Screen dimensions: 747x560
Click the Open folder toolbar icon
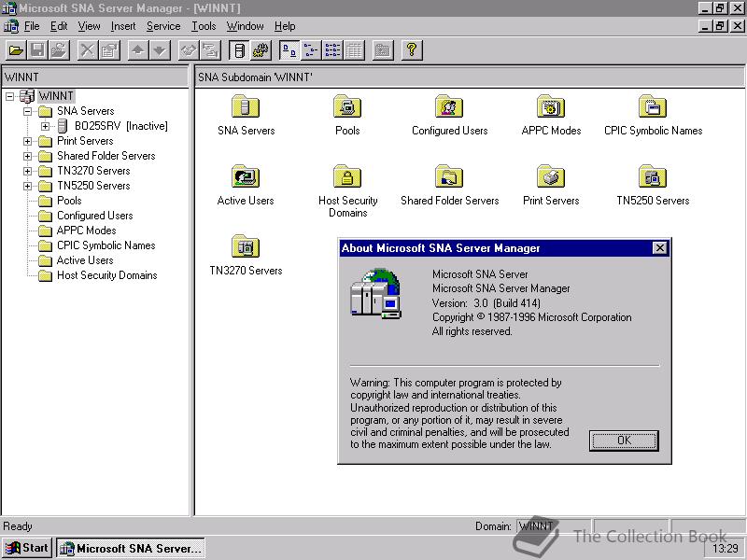tap(16, 50)
